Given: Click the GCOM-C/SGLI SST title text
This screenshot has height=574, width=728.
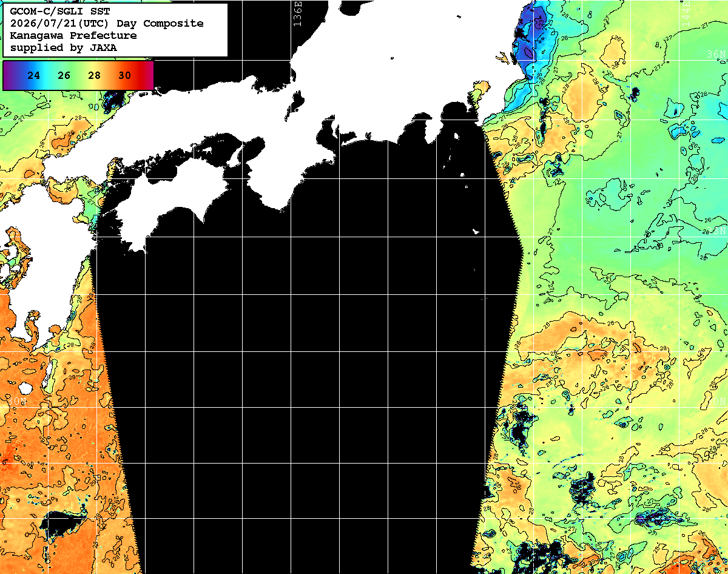Looking at the screenshot, I should pos(61,11).
